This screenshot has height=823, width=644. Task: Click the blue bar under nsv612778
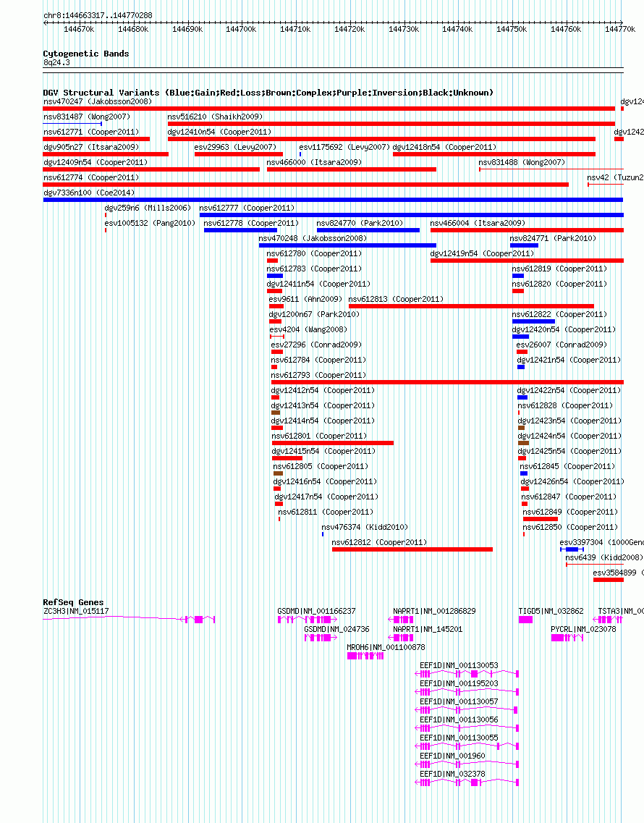(240, 230)
